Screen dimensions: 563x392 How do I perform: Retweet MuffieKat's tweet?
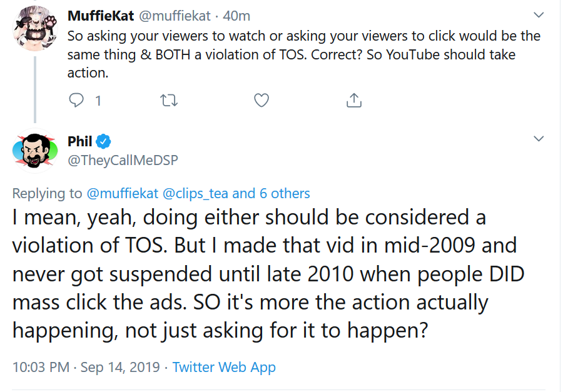point(168,100)
